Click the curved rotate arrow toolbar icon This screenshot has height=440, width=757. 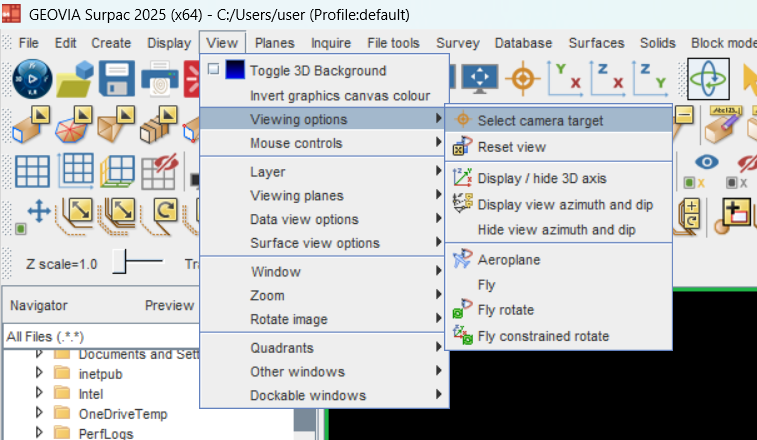click(x=160, y=216)
